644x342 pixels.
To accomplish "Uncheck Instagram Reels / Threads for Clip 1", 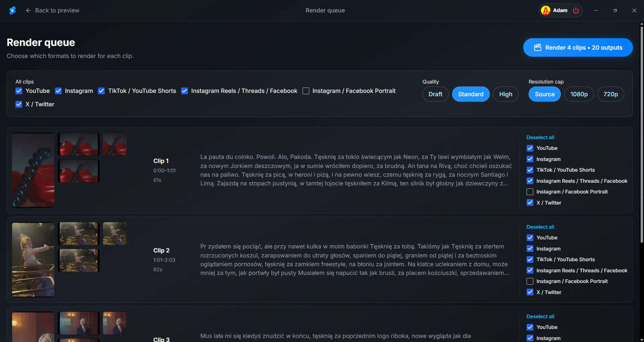I will 530,181.
